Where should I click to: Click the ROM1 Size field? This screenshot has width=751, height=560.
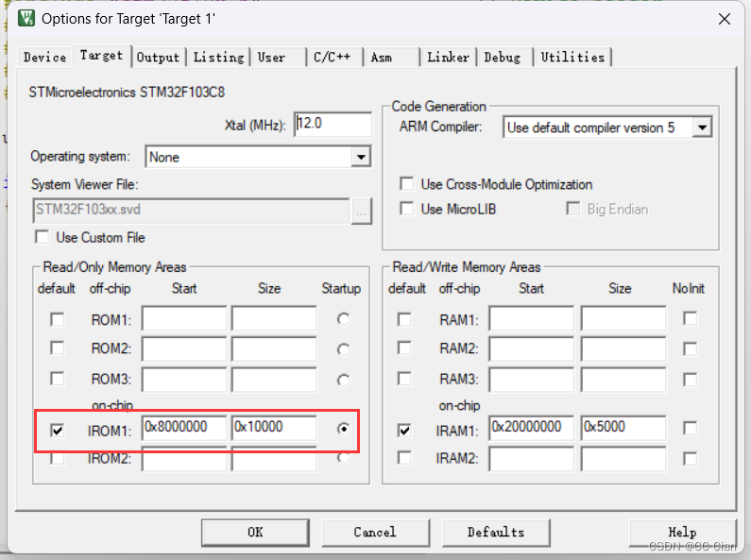pyautogui.click(x=274, y=319)
